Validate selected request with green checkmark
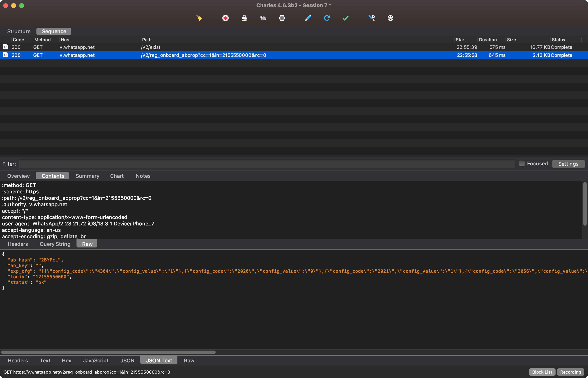The width and height of the screenshot is (588, 378). [x=346, y=18]
